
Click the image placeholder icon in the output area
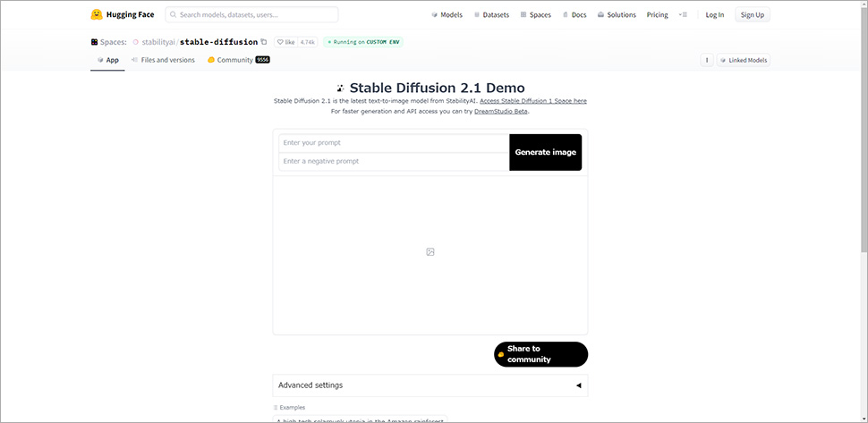point(430,251)
